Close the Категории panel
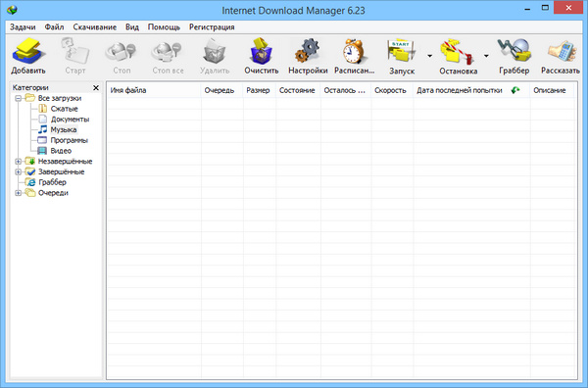 96,88
